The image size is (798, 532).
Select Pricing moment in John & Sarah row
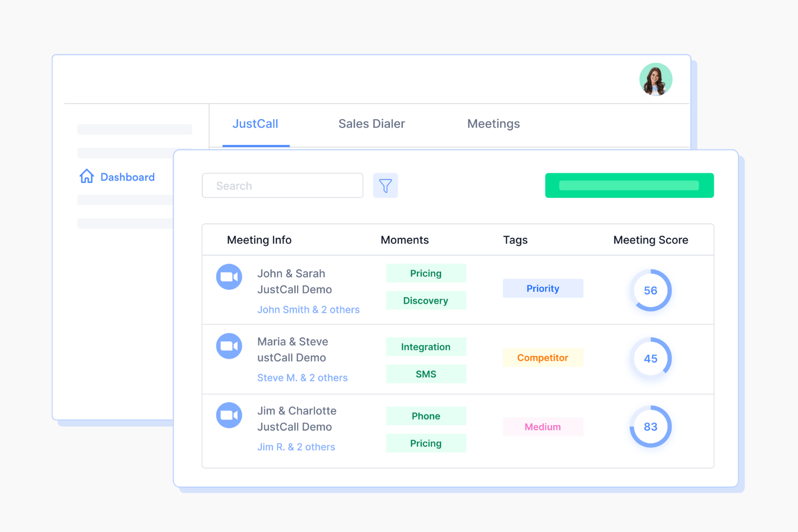(426, 273)
